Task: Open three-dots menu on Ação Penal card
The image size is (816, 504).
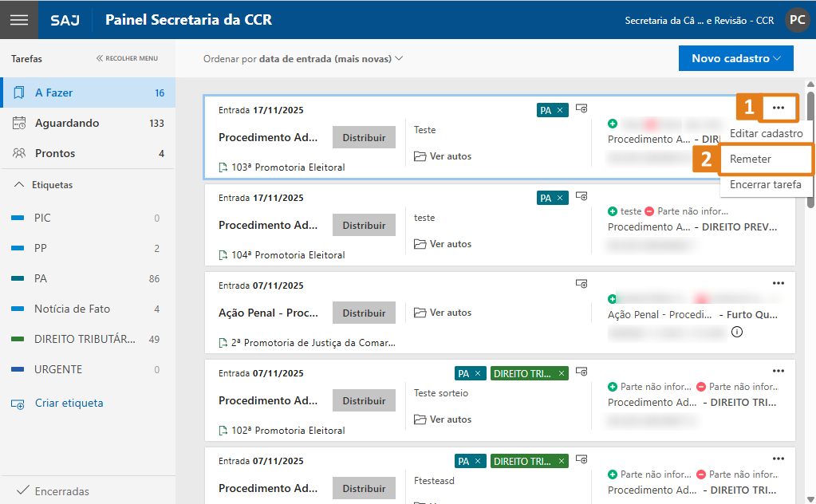Action: (779, 282)
